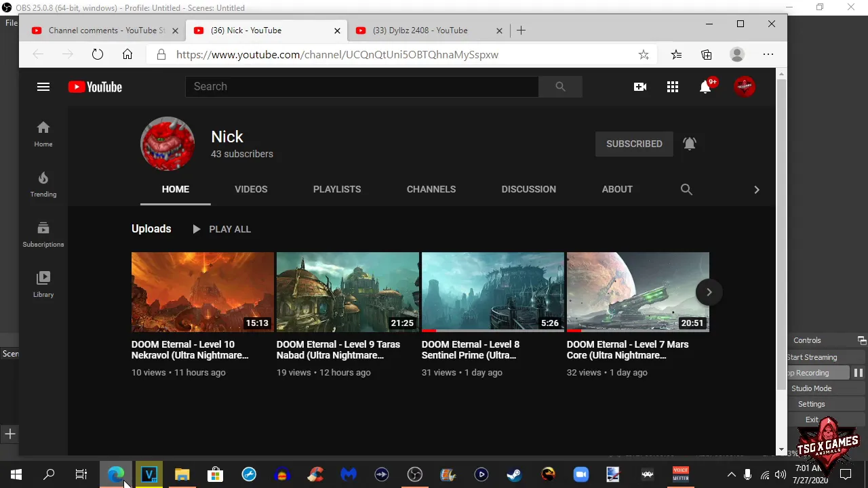Show next uploads with carousel arrow
The width and height of the screenshot is (868, 488).
point(709,292)
